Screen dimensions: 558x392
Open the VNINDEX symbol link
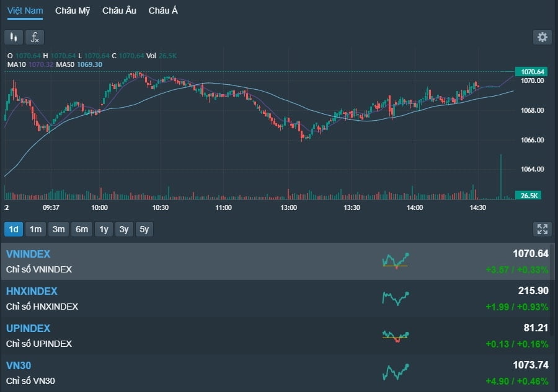[x=28, y=254]
